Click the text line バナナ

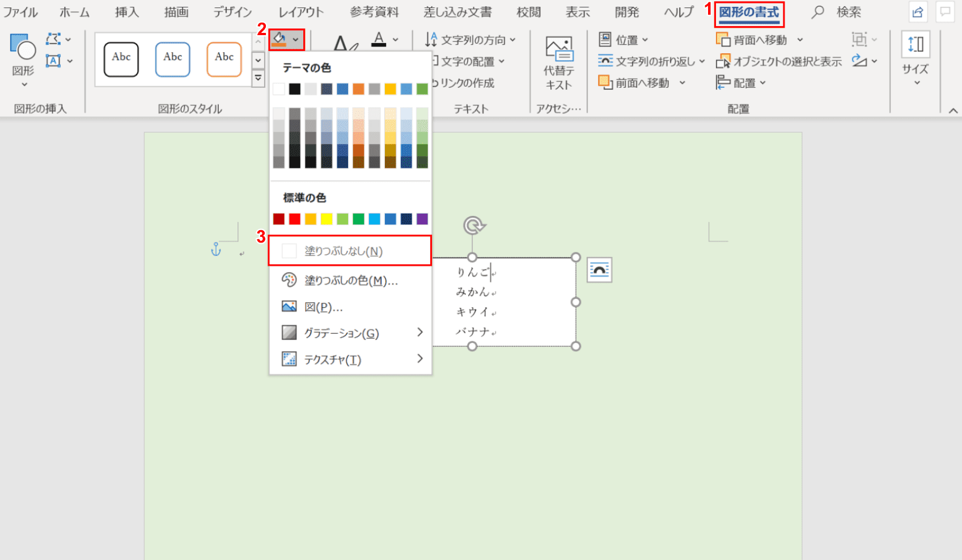point(472,332)
